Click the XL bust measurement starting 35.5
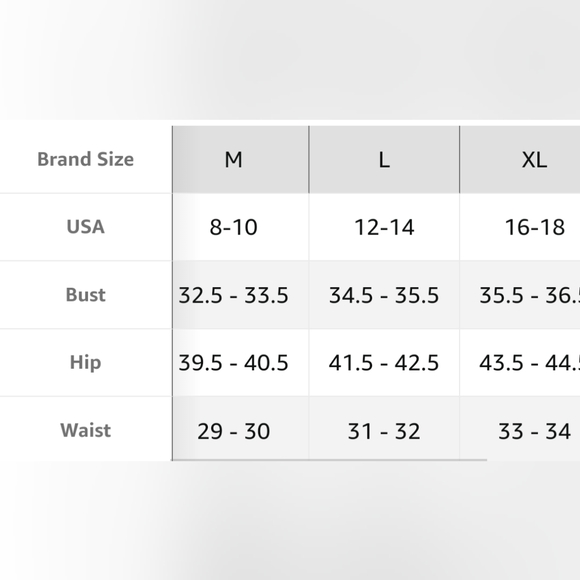Screen dimensions: 580x580 (530, 295)
